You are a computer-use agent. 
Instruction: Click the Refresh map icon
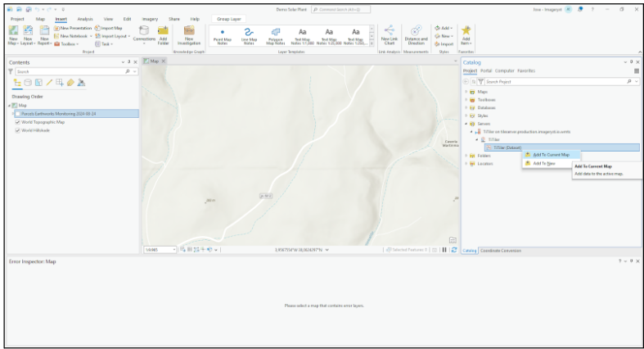click(454, 250)
